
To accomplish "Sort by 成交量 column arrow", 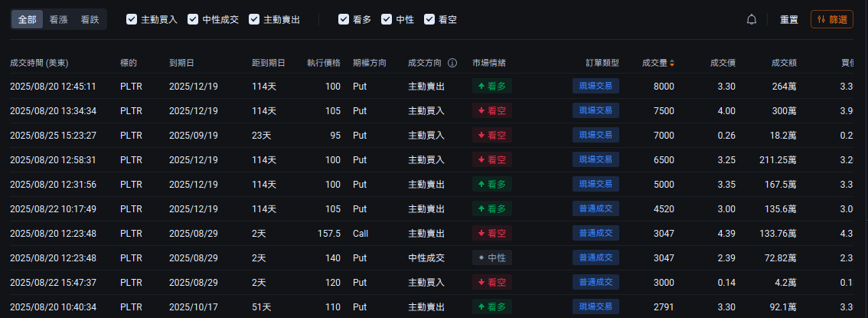I will coord(672,63).
